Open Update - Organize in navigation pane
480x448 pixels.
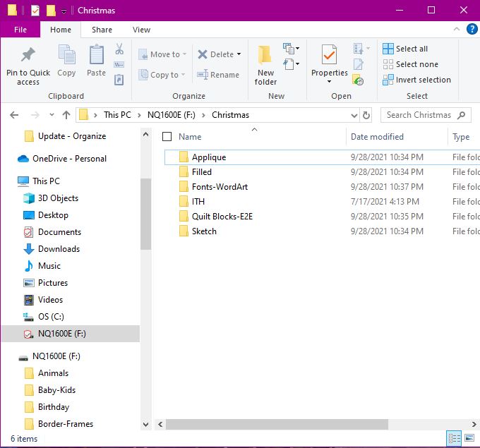[65, 136]
